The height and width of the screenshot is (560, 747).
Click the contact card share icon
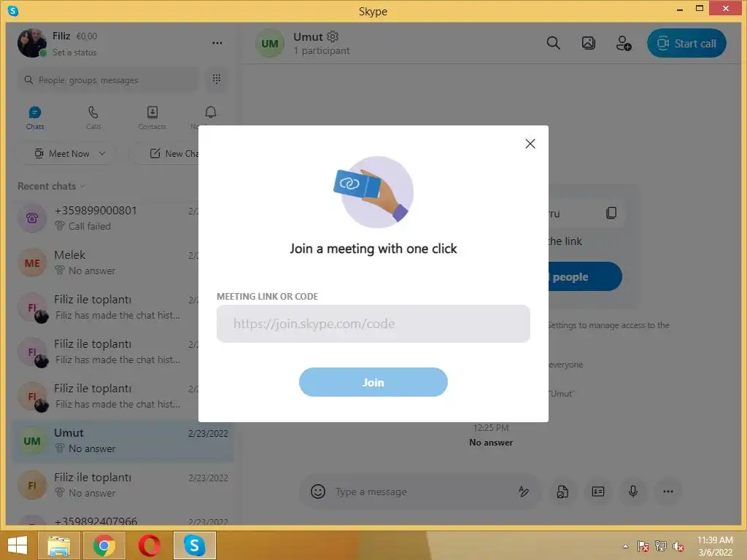(x=598, y=491)
